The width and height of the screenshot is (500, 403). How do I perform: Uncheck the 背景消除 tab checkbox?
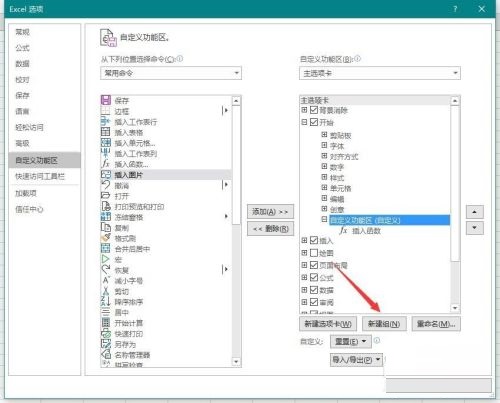coord(314,110)
